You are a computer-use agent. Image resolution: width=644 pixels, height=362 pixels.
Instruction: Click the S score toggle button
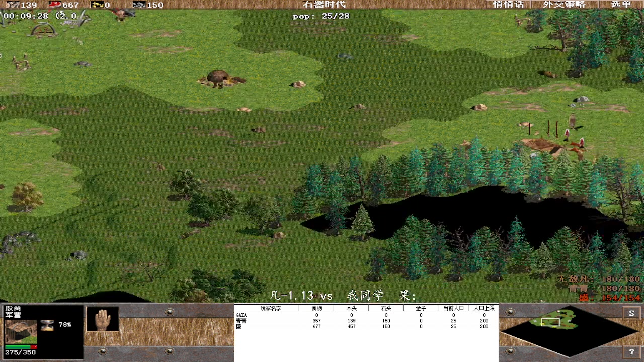tap(631, 313)
